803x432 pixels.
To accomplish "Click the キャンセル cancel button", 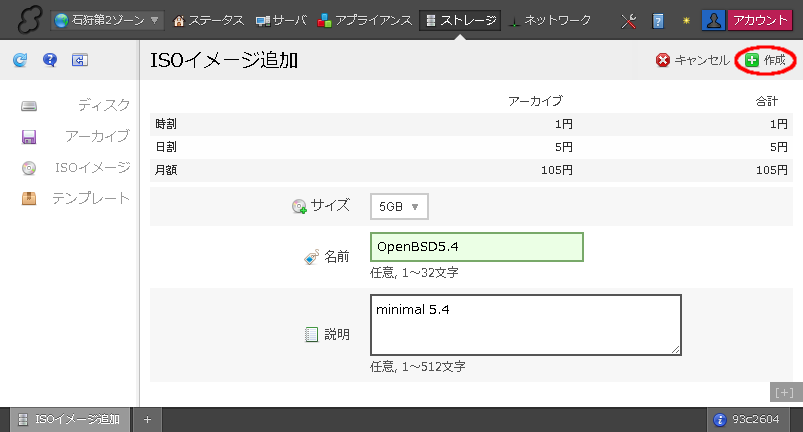I will 692,61.
